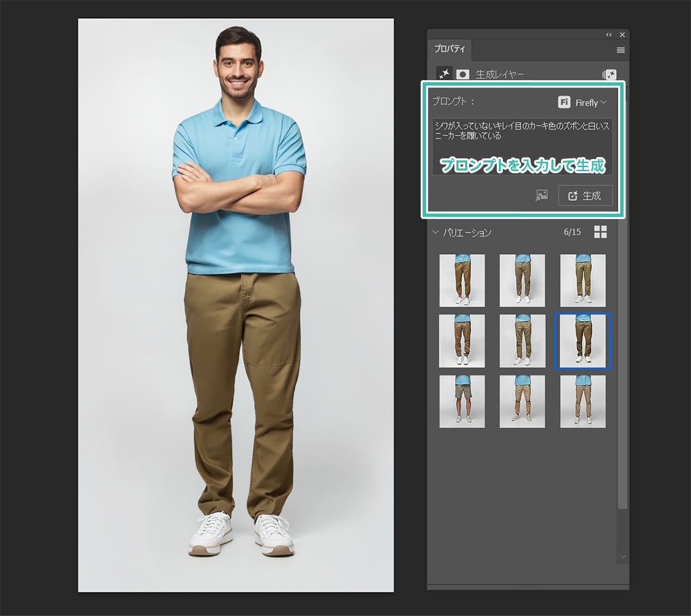Pick the top-right variation thumbnail
691x616 pixels.
point(582,280)
